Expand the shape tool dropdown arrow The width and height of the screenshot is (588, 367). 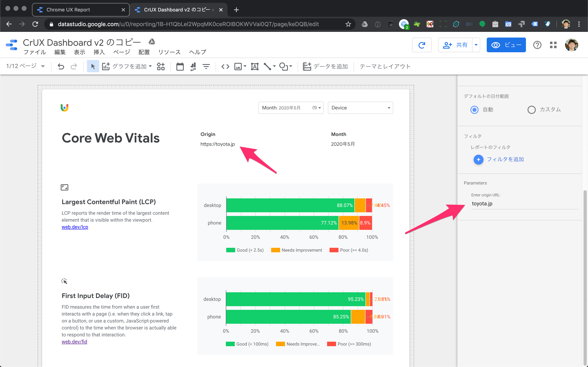[x=291, y=66]
